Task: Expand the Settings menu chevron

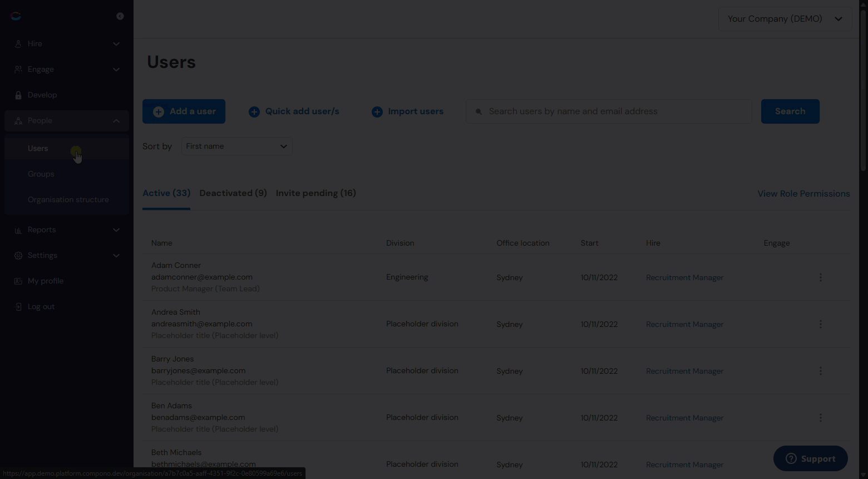Action: 116,255
